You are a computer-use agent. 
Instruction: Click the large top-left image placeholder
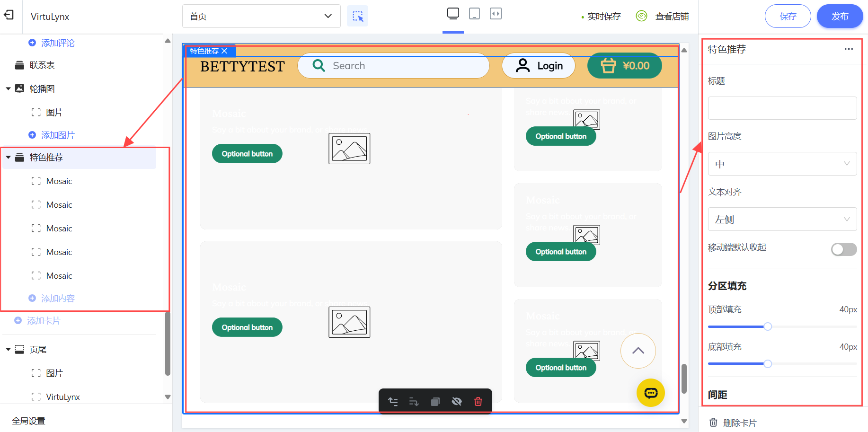coord(349,149)
